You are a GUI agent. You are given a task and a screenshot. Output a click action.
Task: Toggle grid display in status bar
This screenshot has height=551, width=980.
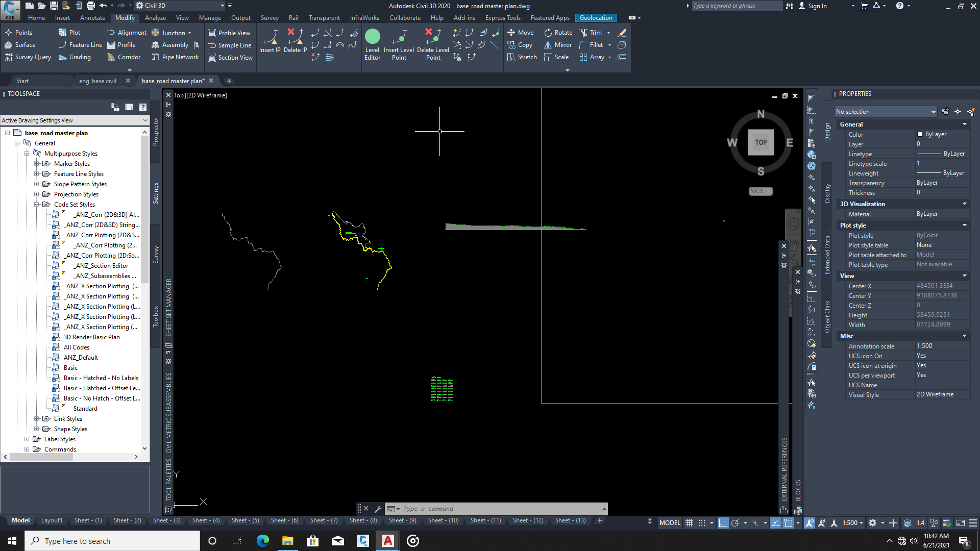[x=689, y=523]
